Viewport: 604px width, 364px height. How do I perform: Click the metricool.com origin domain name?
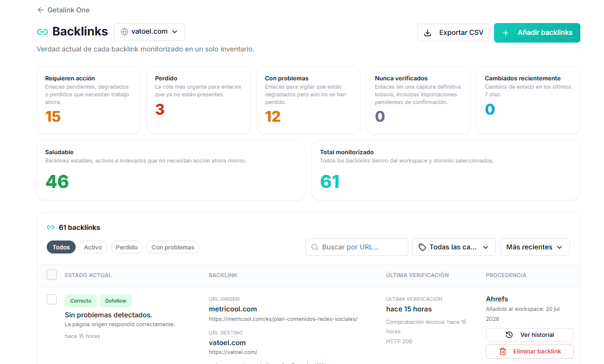click(x=233, y=309)
